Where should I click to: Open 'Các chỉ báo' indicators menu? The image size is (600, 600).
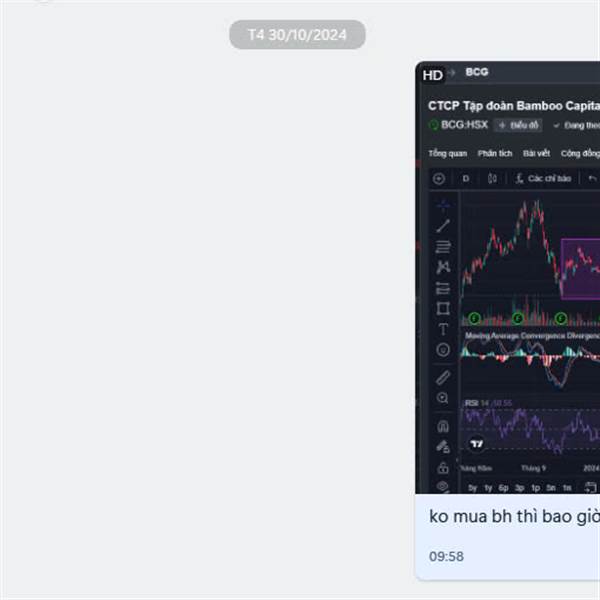point(543,179)
